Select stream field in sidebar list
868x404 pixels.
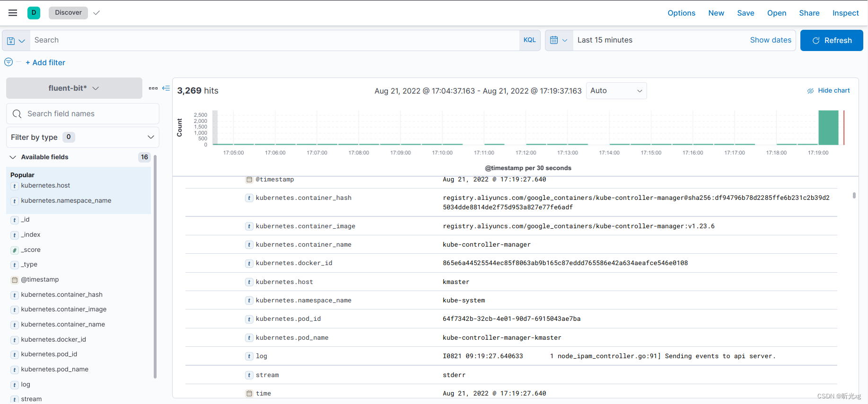coord(31,399)
